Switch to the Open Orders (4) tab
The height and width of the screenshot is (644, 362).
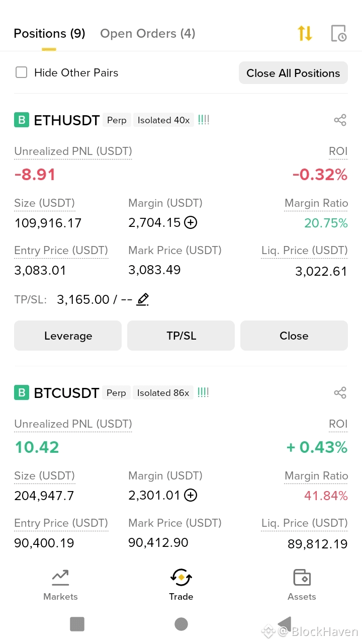pyautogui.click(x=148, y=34)
